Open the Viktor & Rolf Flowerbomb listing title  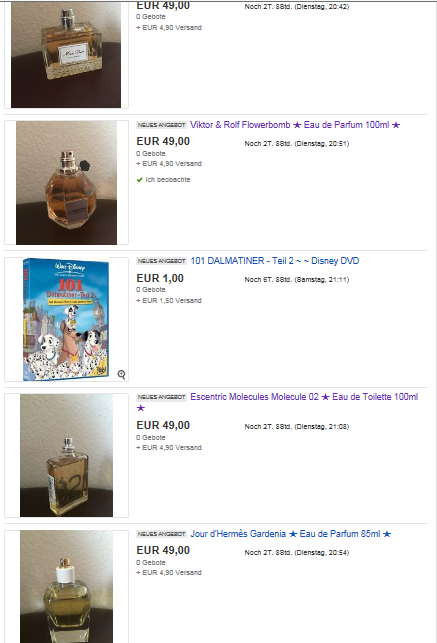pos(295,125)
